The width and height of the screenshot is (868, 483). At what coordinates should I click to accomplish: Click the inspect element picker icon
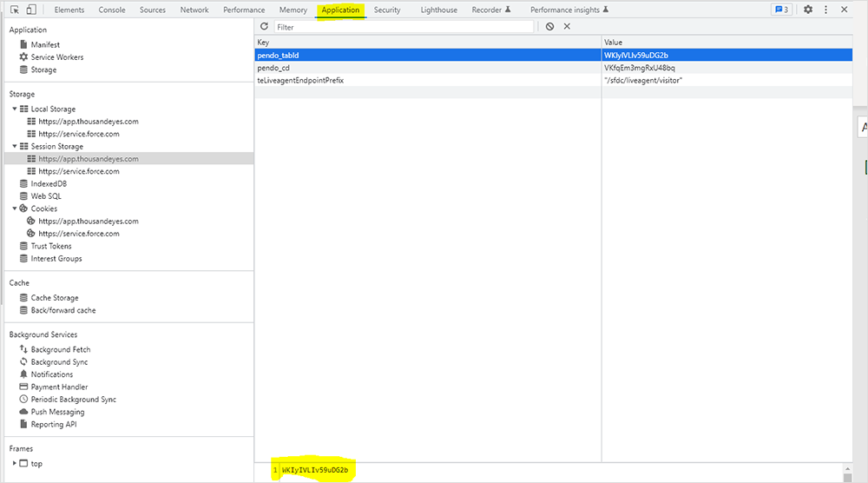15,10
